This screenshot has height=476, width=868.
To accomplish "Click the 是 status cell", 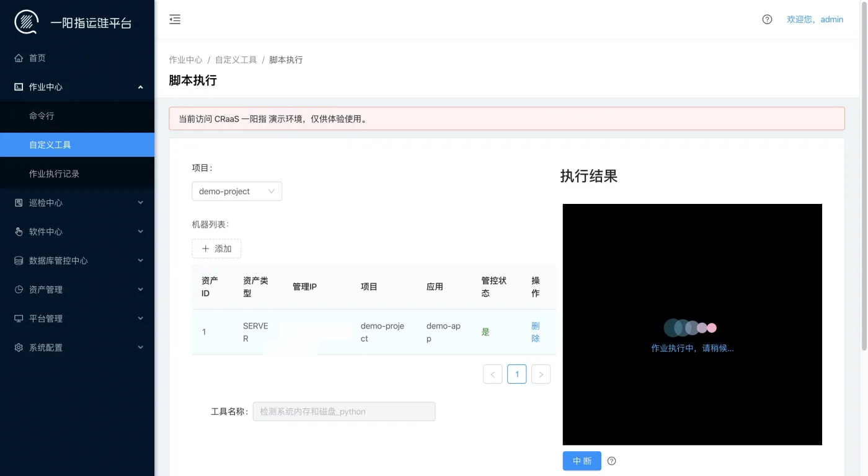I will click(x=485, y=332).
